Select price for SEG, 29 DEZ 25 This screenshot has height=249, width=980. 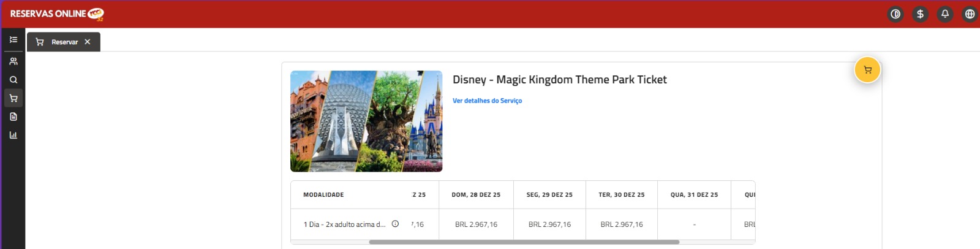pos(549,224)
